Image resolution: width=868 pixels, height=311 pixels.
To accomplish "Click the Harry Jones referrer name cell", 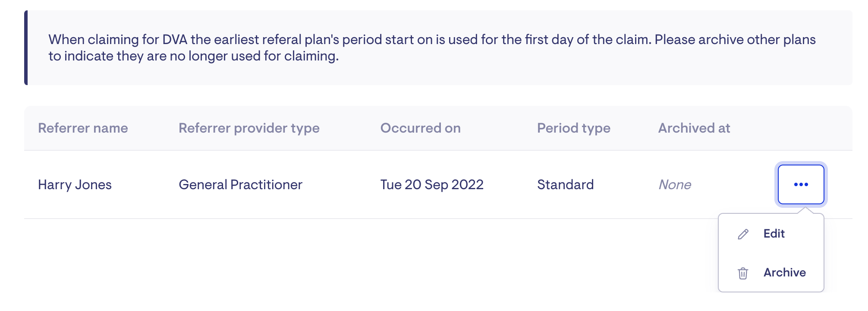I will click(x=75, y=185).
